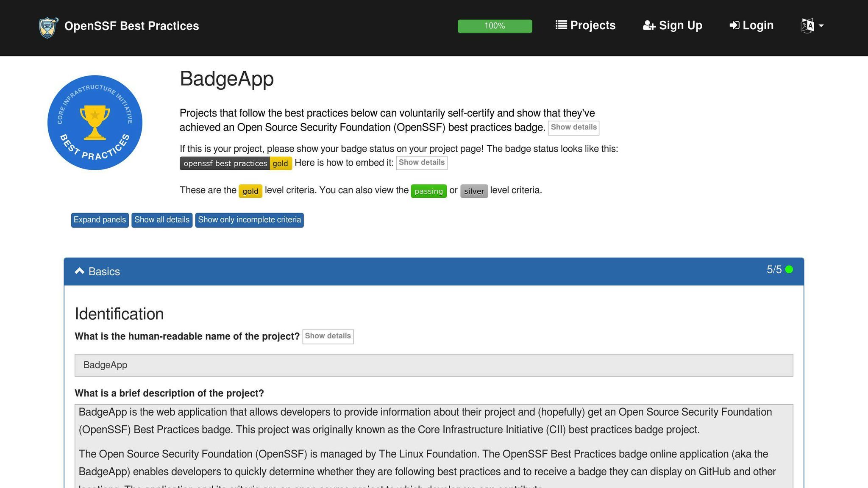This screenshot has width=868, height=488.
Task: Click the person-plus icon beside Sign Up
Action: coord(648,26)
